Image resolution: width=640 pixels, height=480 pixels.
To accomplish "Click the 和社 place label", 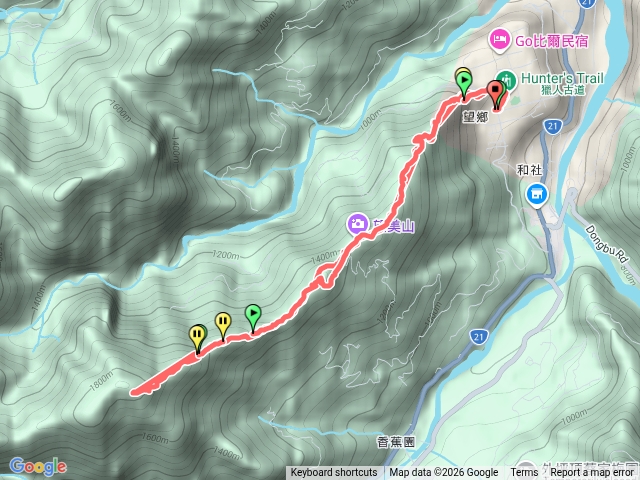I will 529,170.
